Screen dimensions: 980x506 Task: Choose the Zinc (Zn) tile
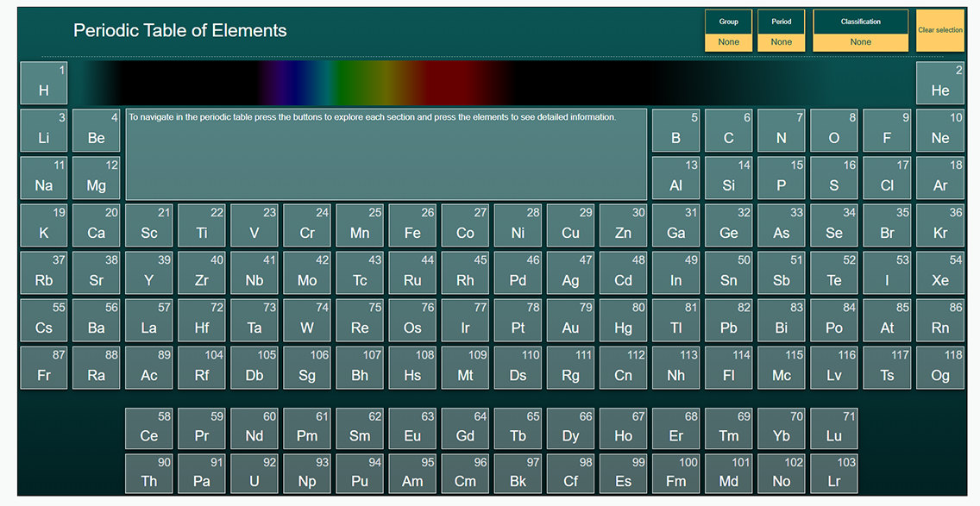click(623, 226)
